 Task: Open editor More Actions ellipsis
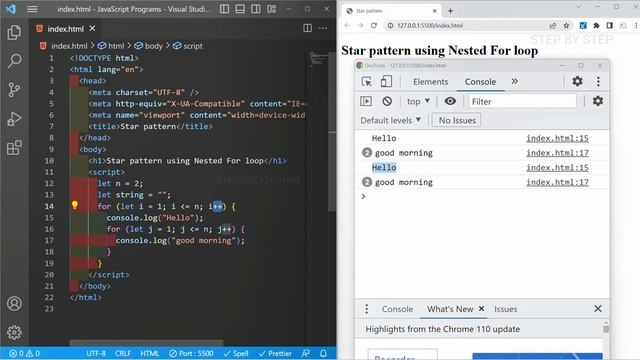(x=323, y=28)
